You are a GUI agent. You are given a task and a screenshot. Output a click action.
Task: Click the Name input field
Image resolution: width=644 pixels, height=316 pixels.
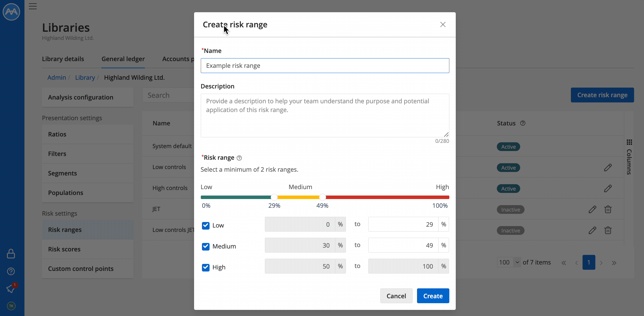325,65
